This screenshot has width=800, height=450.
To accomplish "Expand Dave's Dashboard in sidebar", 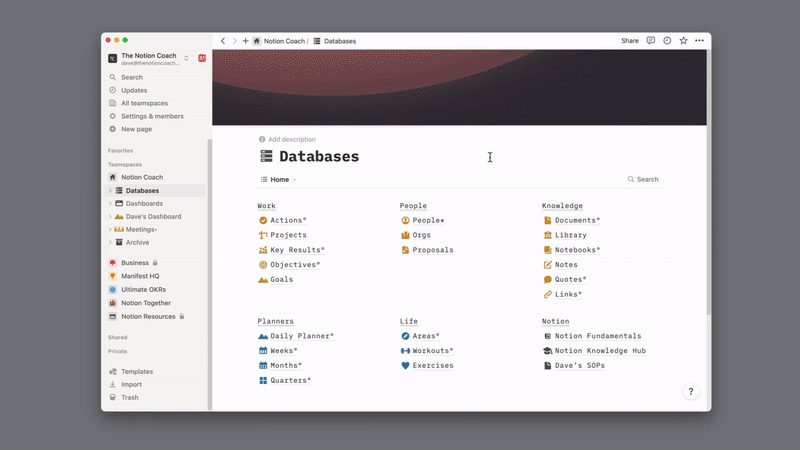I will [110, 216].
